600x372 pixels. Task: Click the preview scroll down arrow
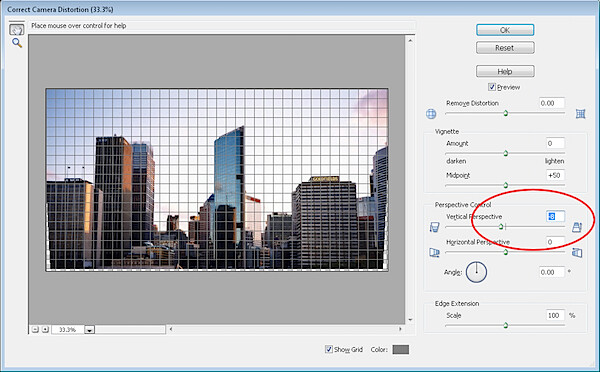[x=411, y=320]
